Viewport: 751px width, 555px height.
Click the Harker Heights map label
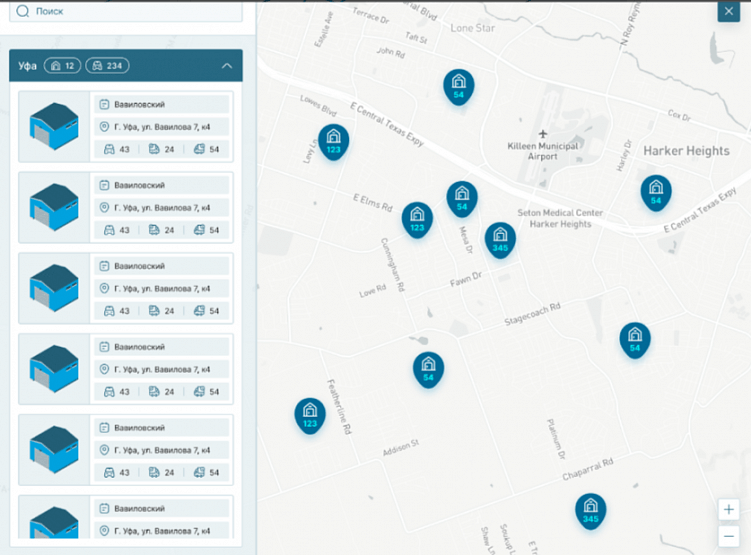pos(686,151)
